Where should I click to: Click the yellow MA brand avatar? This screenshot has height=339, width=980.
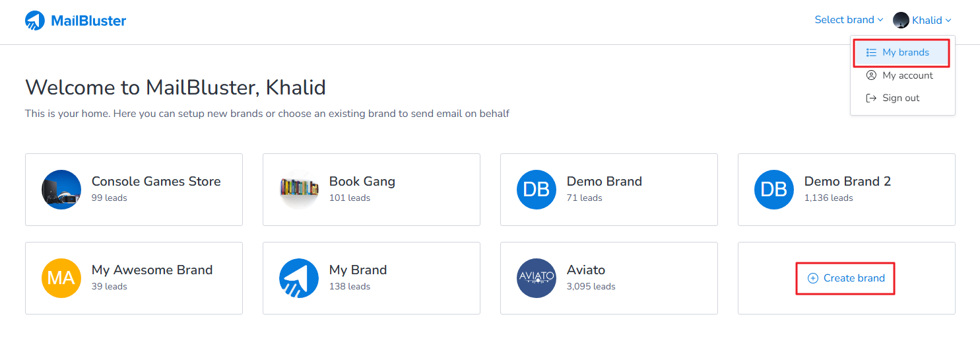61,278
